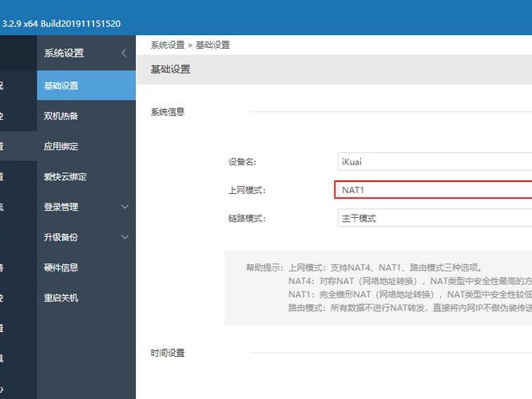
Task: Open the 双机热备 menu item
Action: tap(86, 116)
